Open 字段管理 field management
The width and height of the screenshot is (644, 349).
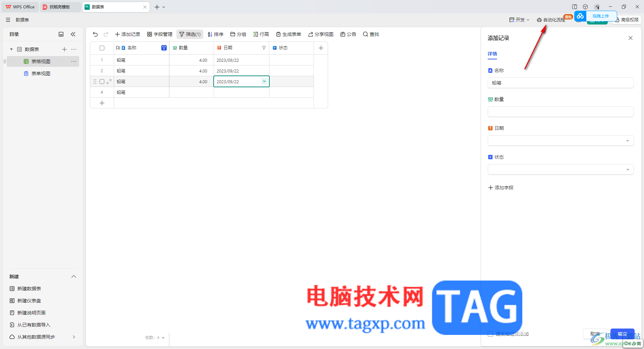160,34
